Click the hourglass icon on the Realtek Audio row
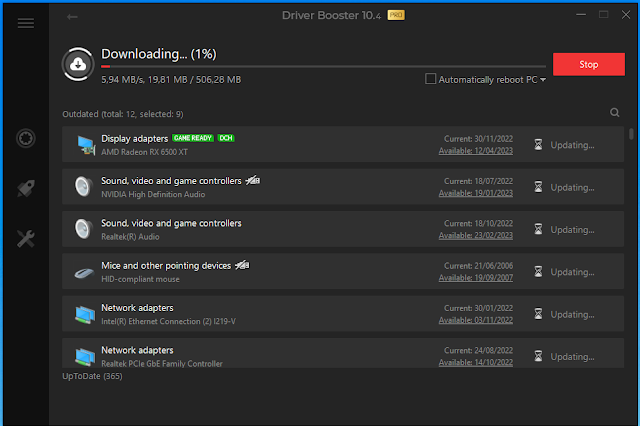The height and width of the screenshot is (426, 640). coord(539,229)
